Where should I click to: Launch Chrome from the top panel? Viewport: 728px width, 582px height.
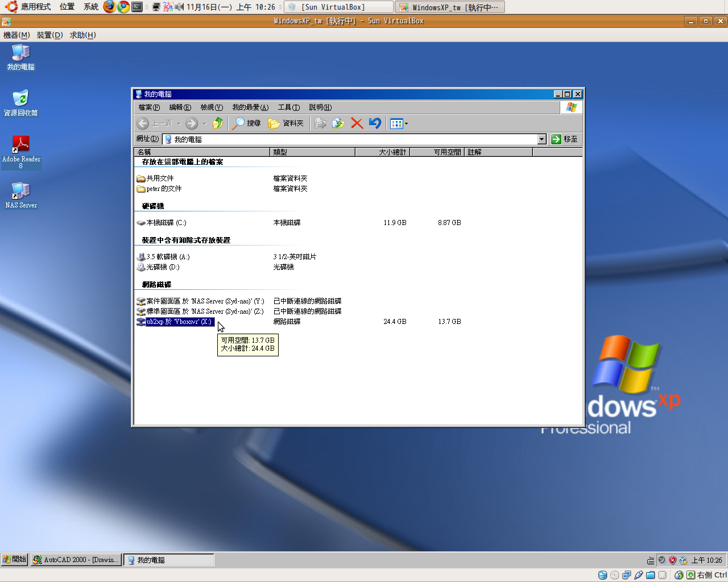123,7
